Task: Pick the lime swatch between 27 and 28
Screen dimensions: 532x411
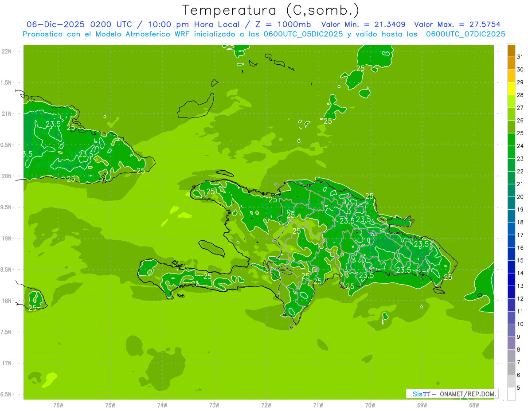Action: 511,102
